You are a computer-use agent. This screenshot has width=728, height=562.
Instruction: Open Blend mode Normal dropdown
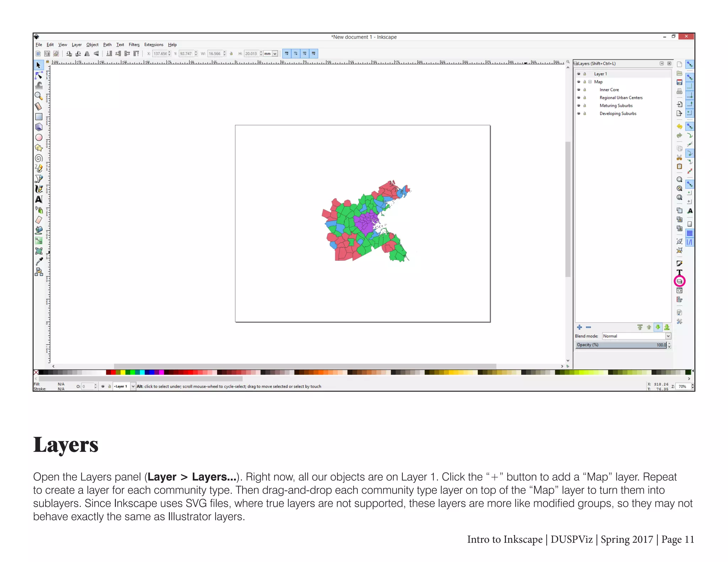click(636, 336)
